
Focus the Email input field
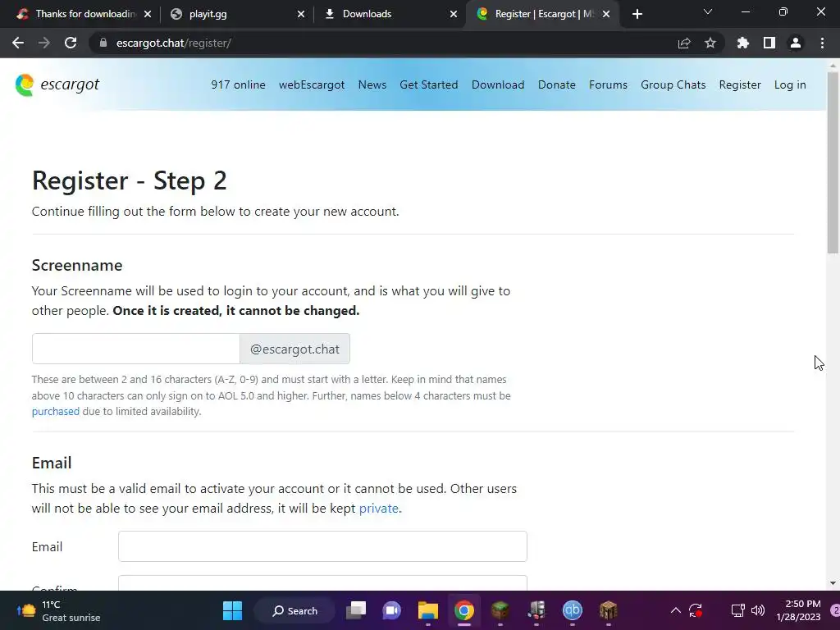(322, 546)
